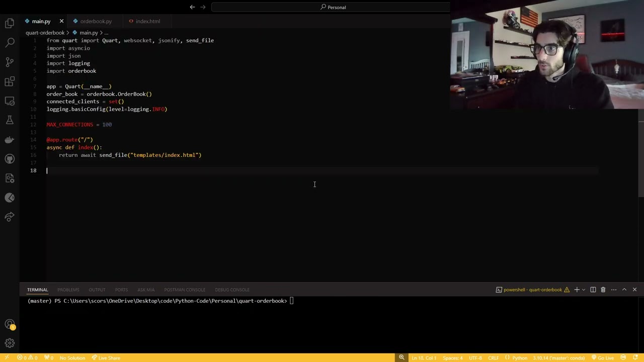
Task: Click the send_file return statement line
Action: click(x=130, y=155)
